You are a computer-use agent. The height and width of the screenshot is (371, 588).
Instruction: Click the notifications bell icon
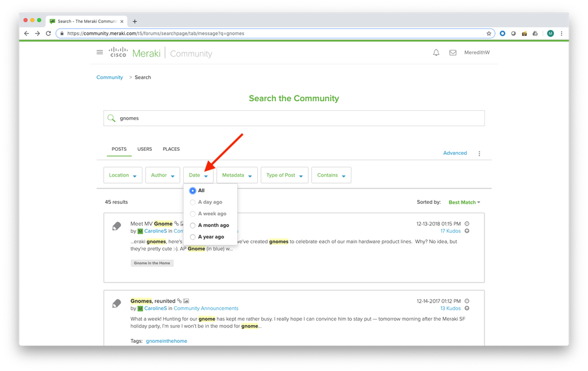point(436,53)
